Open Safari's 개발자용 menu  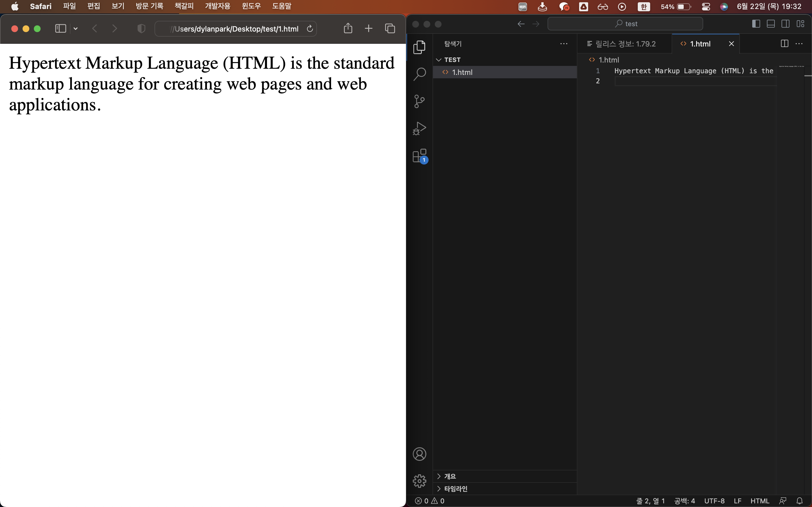click(x=217, y=6)
